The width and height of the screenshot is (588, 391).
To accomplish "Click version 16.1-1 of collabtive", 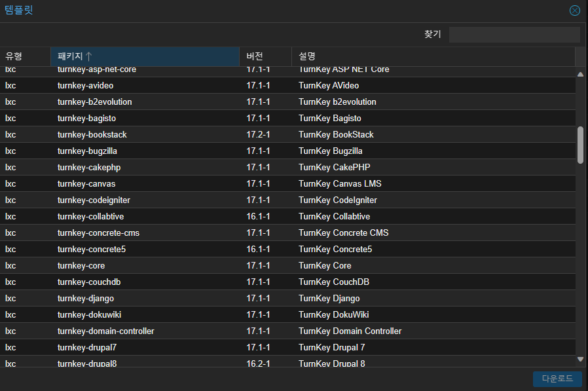I will tap(258, 217).
